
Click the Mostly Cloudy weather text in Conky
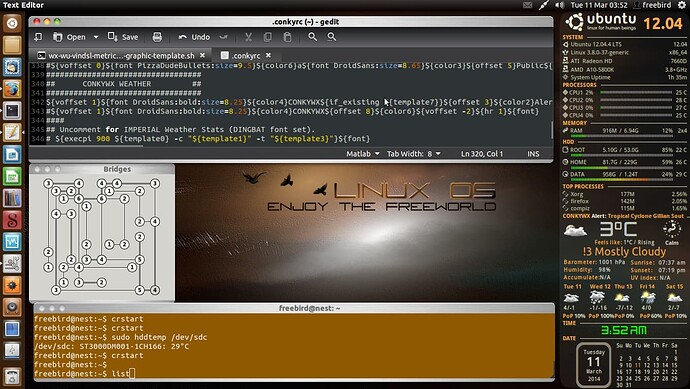click(624, 252)
